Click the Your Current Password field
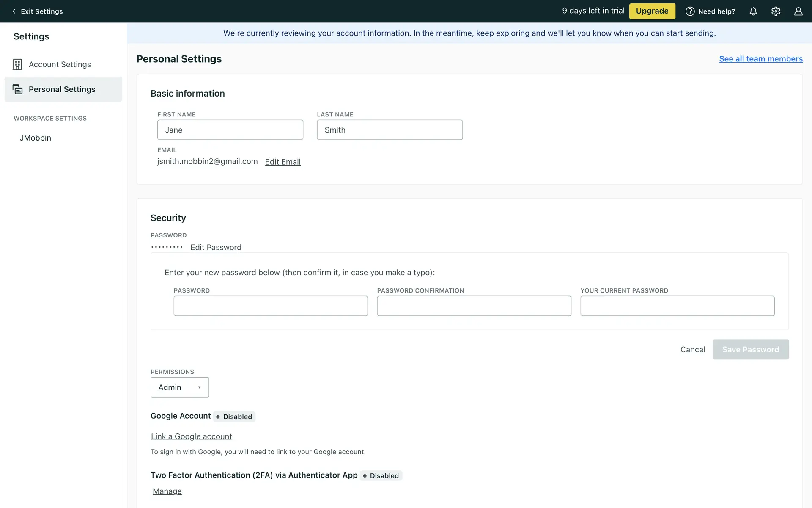812x508 pixels. pos(677,306)
